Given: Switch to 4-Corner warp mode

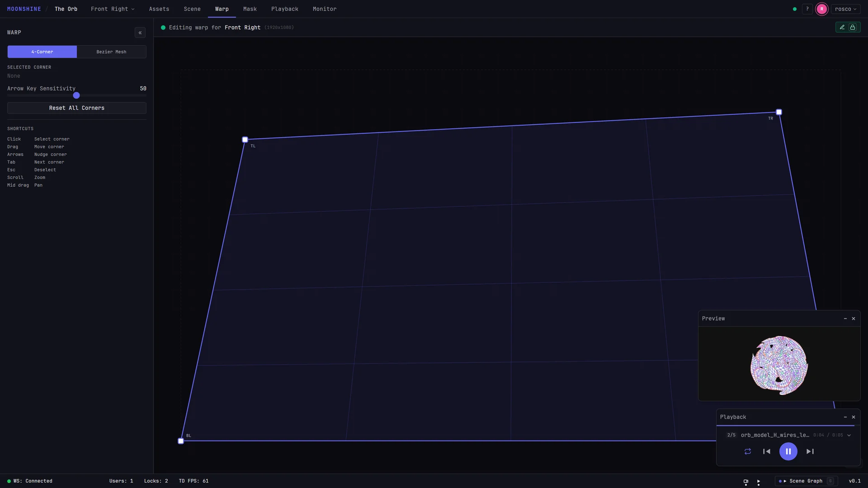Looking at the screenshot, I should tap(42, 52).
